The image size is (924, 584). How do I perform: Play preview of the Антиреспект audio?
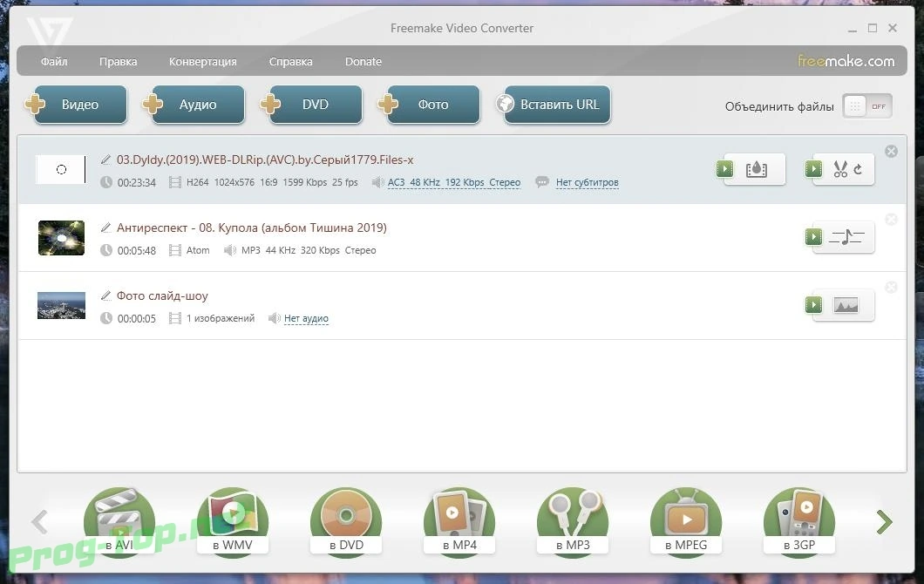point(814,237)
